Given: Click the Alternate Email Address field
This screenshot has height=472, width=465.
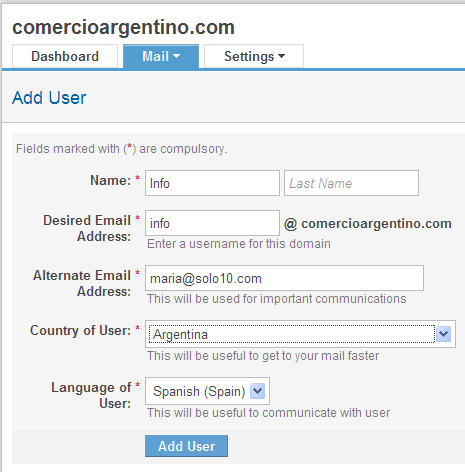Looking at the screenshot, I should tap(284, 278).
